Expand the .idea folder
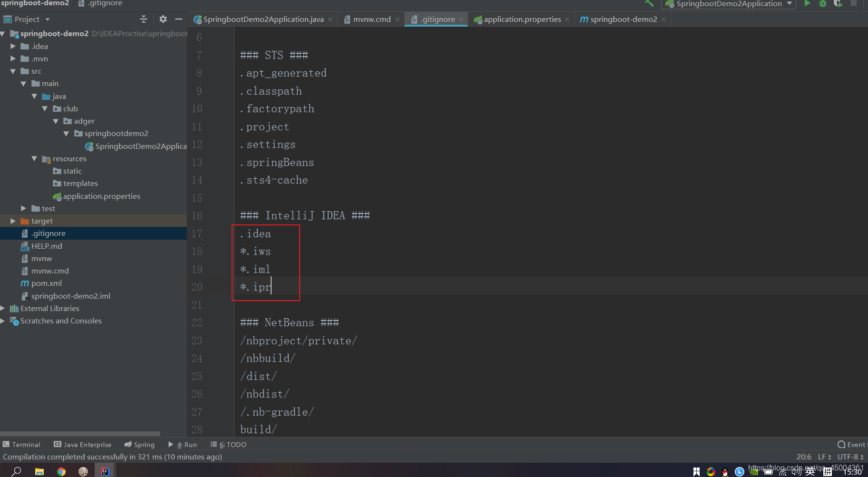Screen dimensions: 868x477 [13, 46]
